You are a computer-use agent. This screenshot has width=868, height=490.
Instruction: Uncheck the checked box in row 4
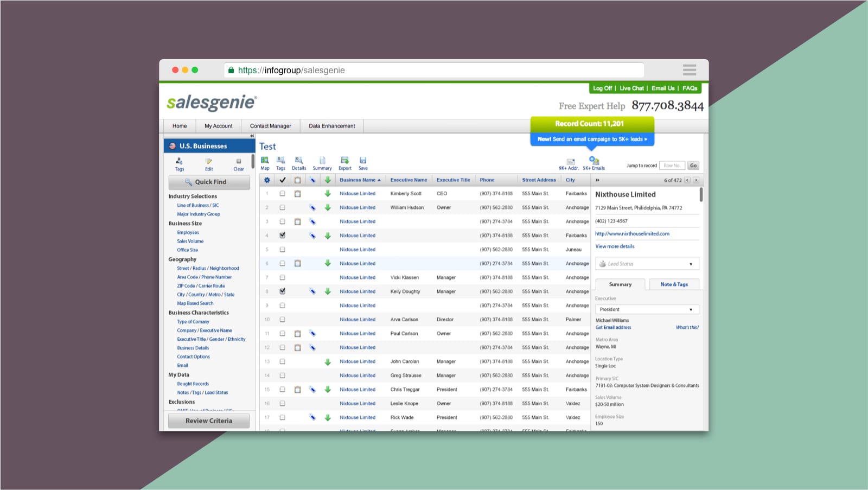[282, 236]
